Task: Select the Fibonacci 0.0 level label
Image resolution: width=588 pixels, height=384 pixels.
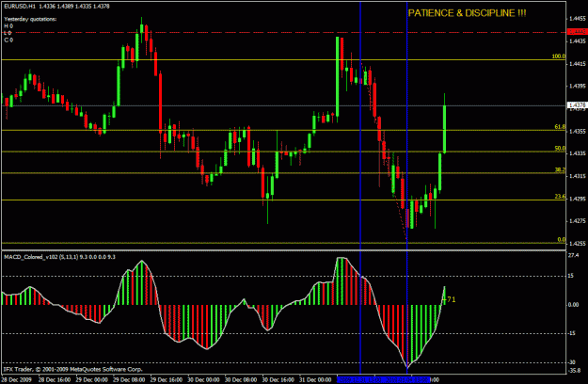Action: click(x=562, y=240)
